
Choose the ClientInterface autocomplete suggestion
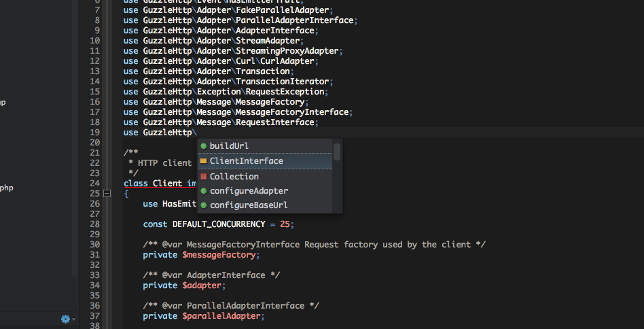point(246,161)
